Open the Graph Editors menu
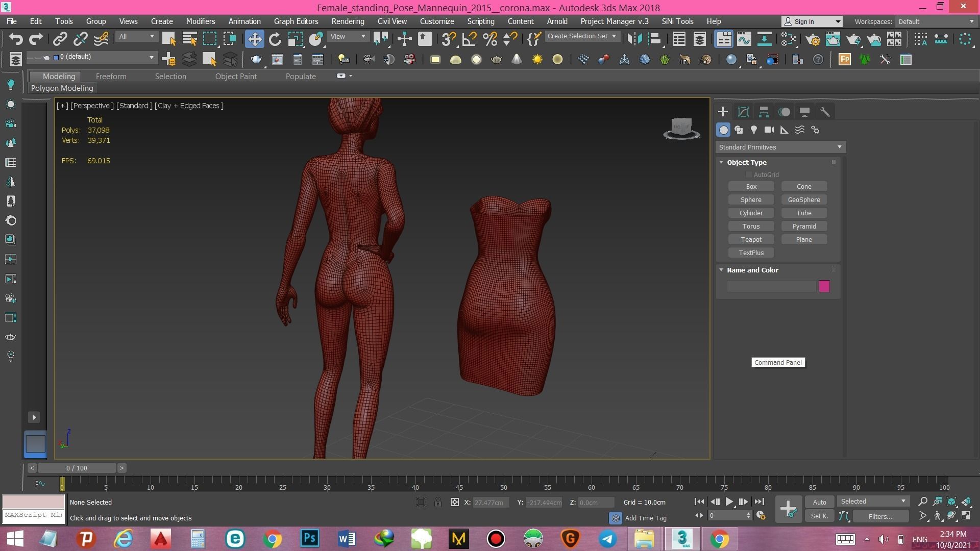The height and width of the screenshot is (551, 980). (x=296, y=21)
